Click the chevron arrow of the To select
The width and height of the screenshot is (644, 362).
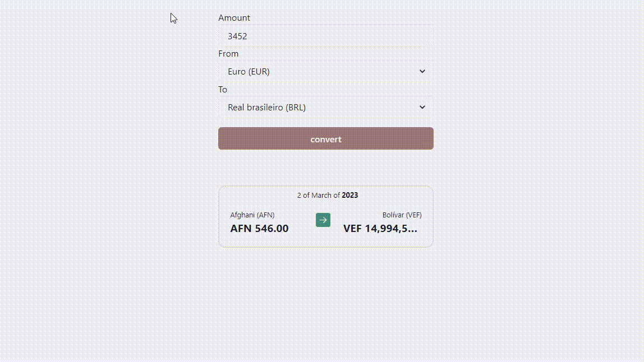[x=422, y=107]
